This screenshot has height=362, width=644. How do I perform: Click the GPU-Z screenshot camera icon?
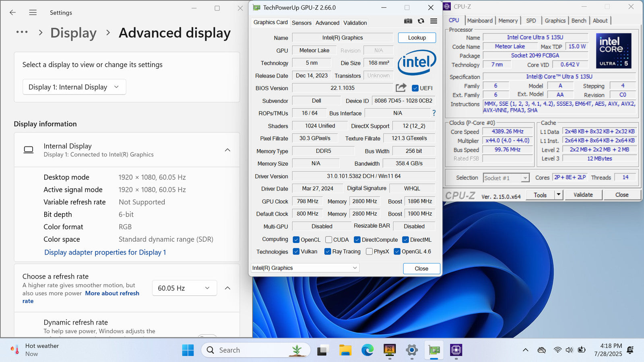[x=408, y=21]
